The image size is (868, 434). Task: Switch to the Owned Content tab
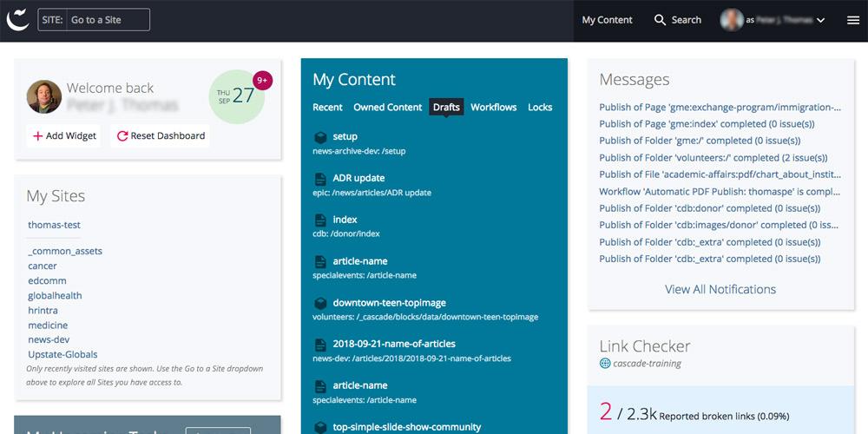click(x=387, y=107)
